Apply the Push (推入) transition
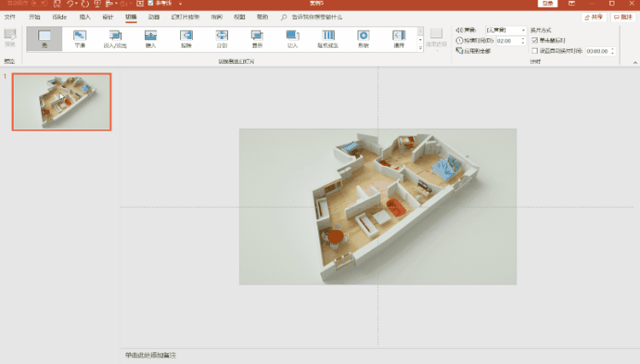The width and height of the screenshot is (640, 364). [150, 39]
